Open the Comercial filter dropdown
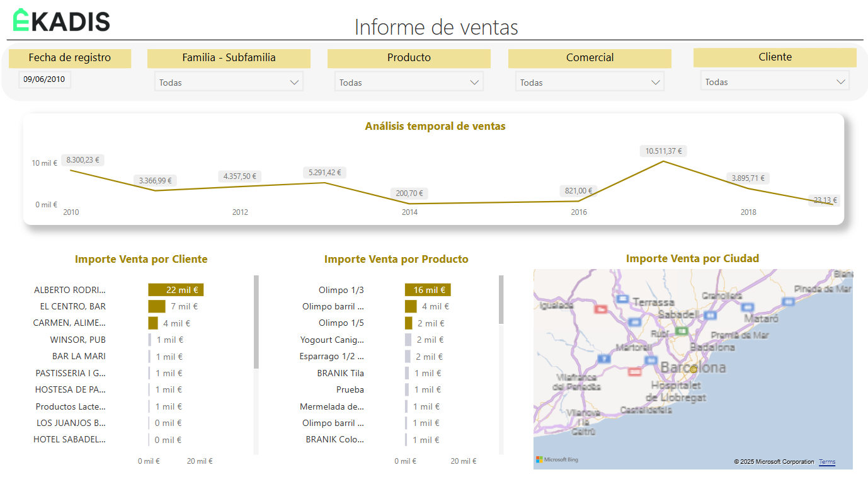 click(x=590, y=82)
